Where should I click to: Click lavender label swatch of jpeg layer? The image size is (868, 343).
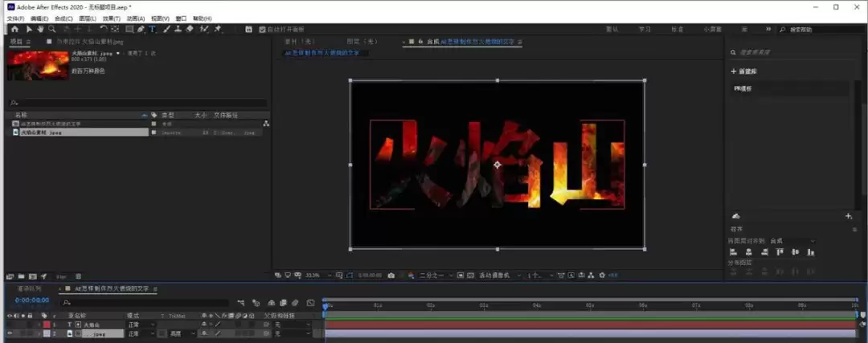point(47,333)
